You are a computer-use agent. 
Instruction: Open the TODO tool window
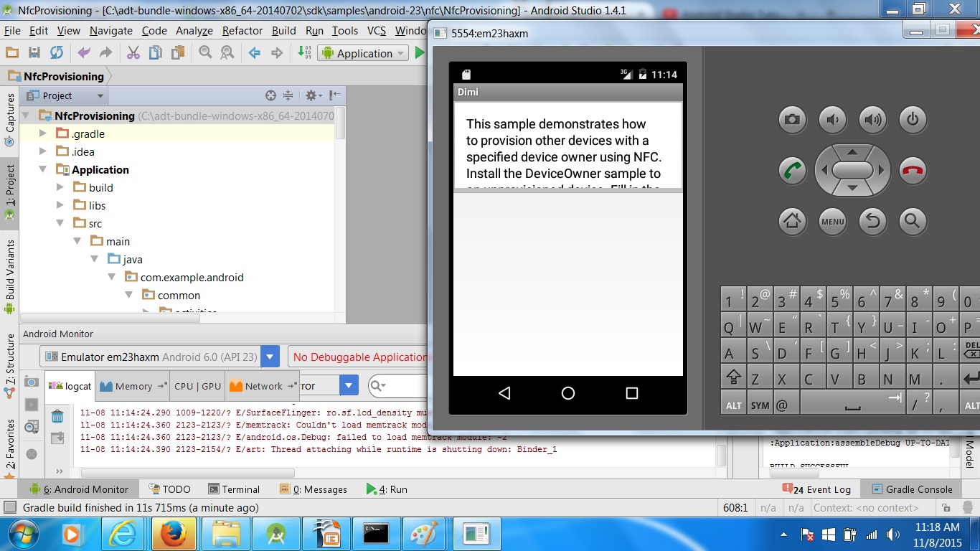169,489
